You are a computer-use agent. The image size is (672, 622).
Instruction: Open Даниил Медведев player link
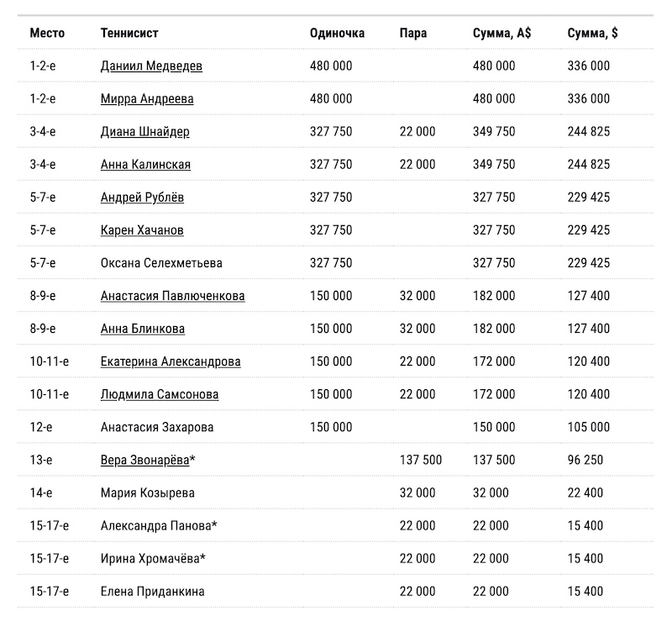[150, 66]
